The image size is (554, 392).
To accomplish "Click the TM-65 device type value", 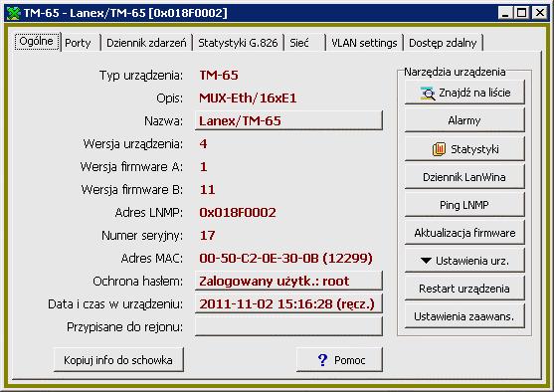I will (219, 75).
